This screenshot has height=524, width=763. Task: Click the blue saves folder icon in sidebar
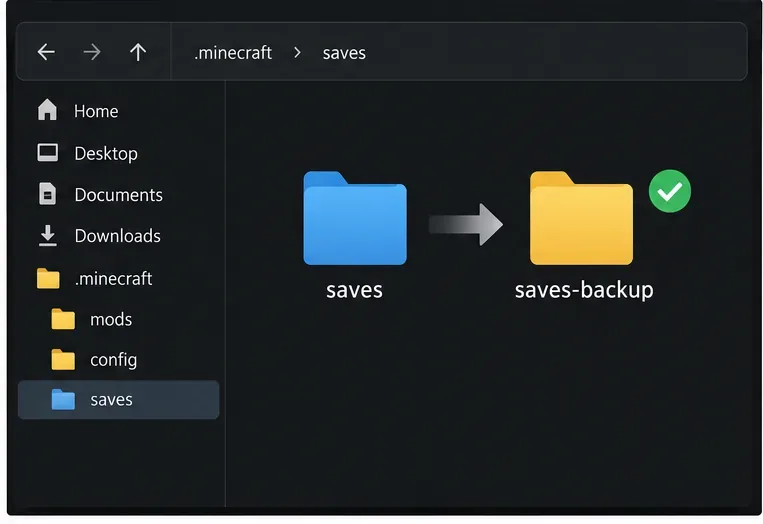[63, 399]
